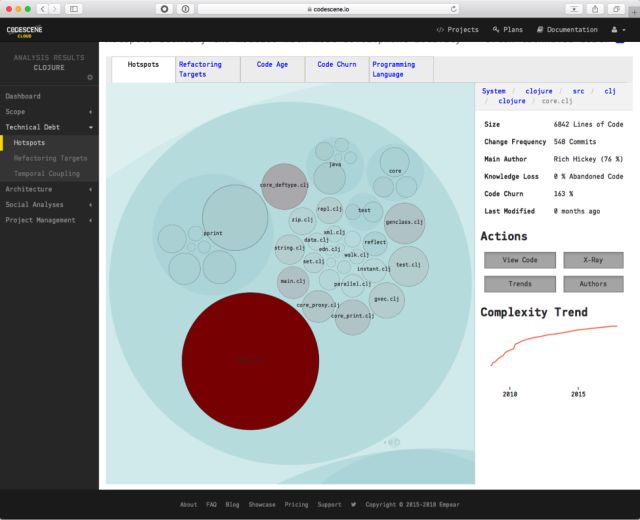Screen dimensions: 640x520
Task: Open the Support footer link
Action: click(329, 504)
